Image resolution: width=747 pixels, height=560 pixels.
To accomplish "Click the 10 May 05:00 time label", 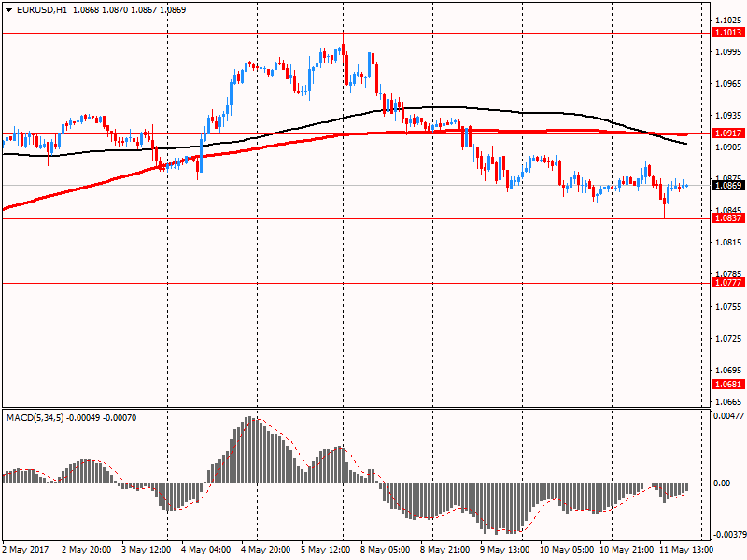I will [567, 550].
